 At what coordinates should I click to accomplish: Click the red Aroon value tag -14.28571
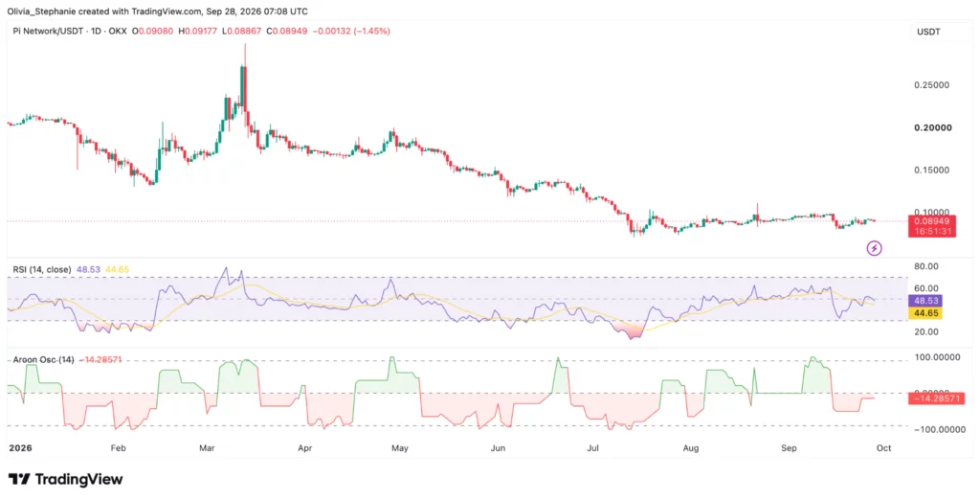click(936, 399)
